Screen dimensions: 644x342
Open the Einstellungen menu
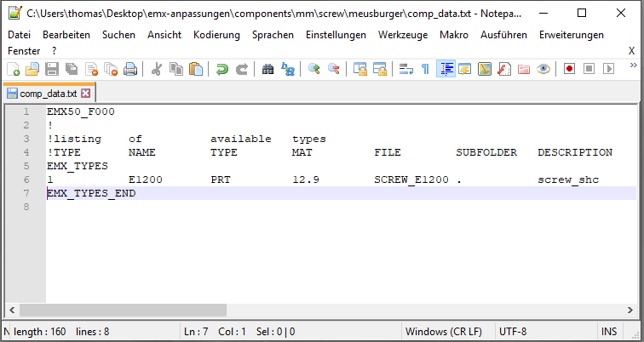tap(336, 35)
